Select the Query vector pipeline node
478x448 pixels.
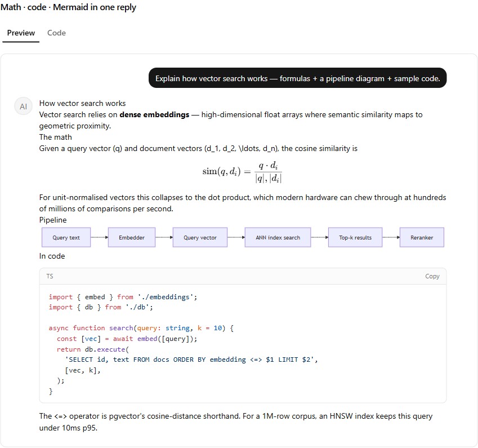(200, 237)
